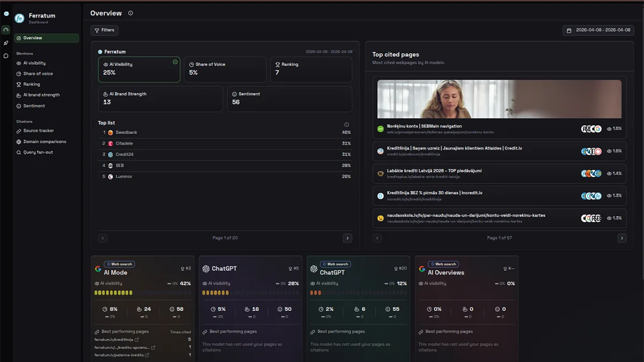The width and height of the screenshot is (644, 362).
Task: Open Query fan-out in the sidebar
Action: tap(38, 152)
